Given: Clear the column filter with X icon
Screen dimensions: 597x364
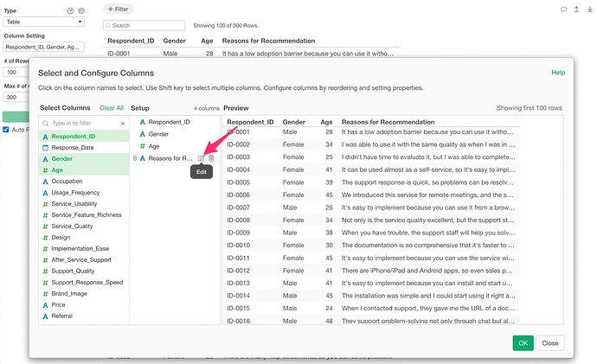Looking at the screenshot, I should pos(121,125).
